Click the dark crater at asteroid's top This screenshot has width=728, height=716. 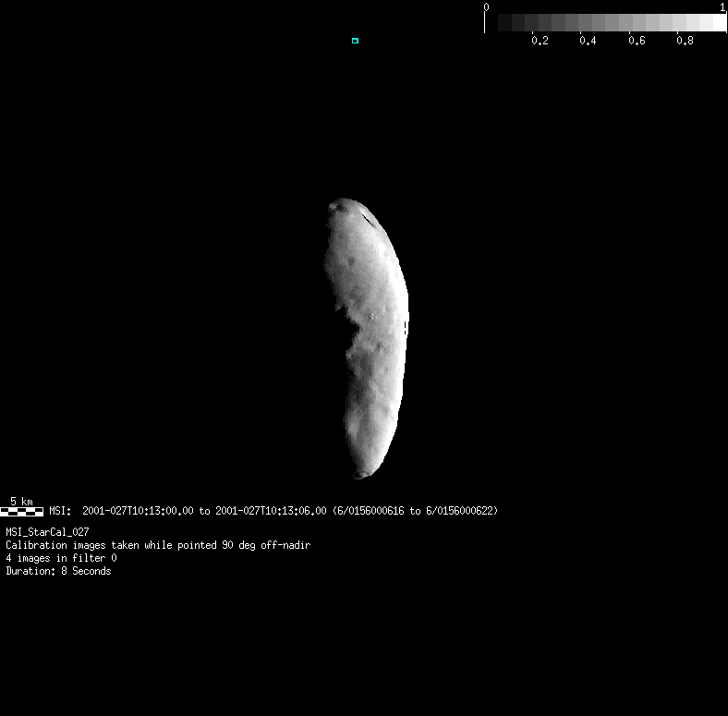click(346, 206)
